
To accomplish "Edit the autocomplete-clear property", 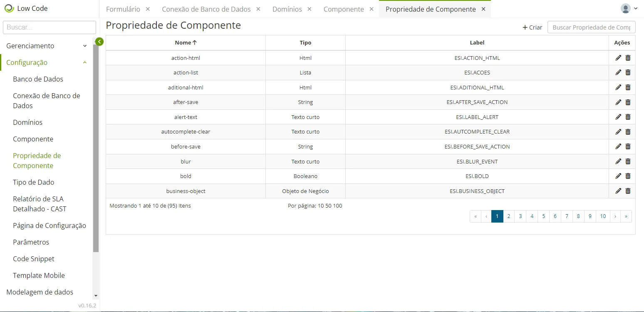I will 618,131.
